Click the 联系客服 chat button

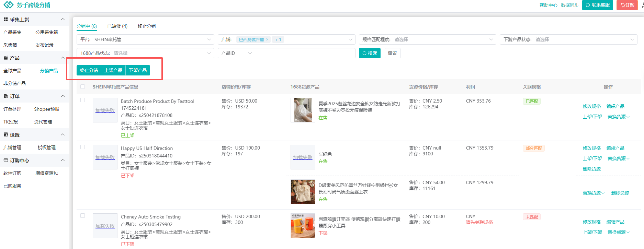597,5
